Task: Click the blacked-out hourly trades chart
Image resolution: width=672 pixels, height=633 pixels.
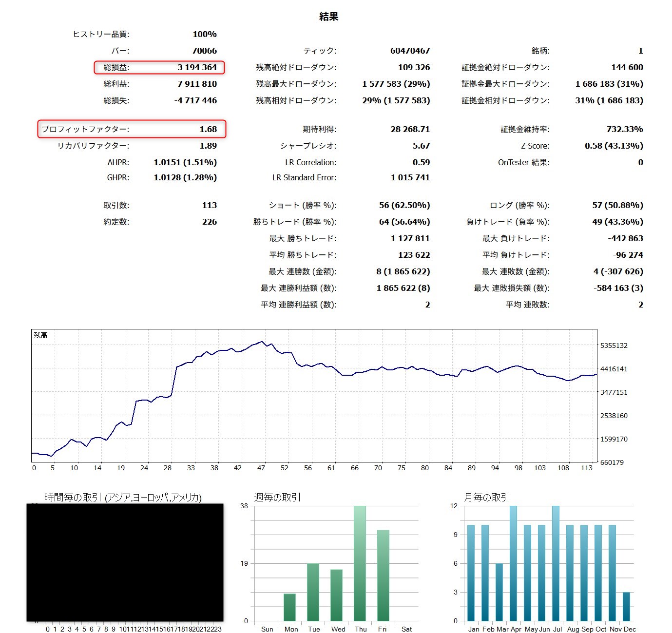Action: pos(125,562)
